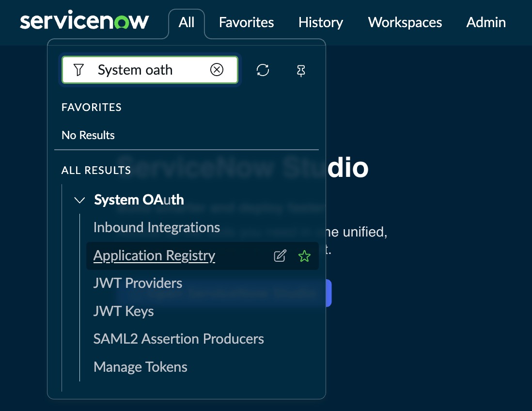The image size is (532, 411).
Task: Click edit pencil icon for Application Registry
Action: 280,256
